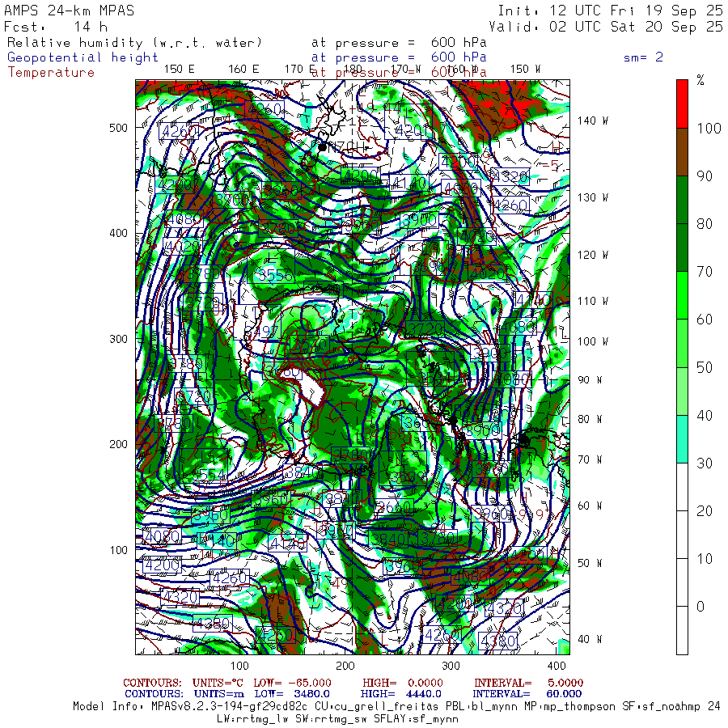Click the '160 E' longitude label
This screenshot has width=728, height=728.
click(x=243, y=70)
